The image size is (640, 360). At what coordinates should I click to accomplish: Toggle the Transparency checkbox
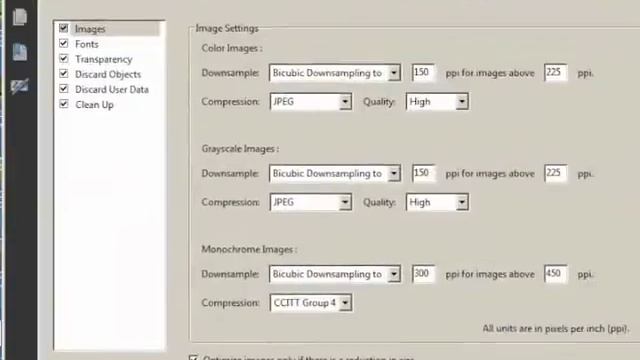click(63, 58)
